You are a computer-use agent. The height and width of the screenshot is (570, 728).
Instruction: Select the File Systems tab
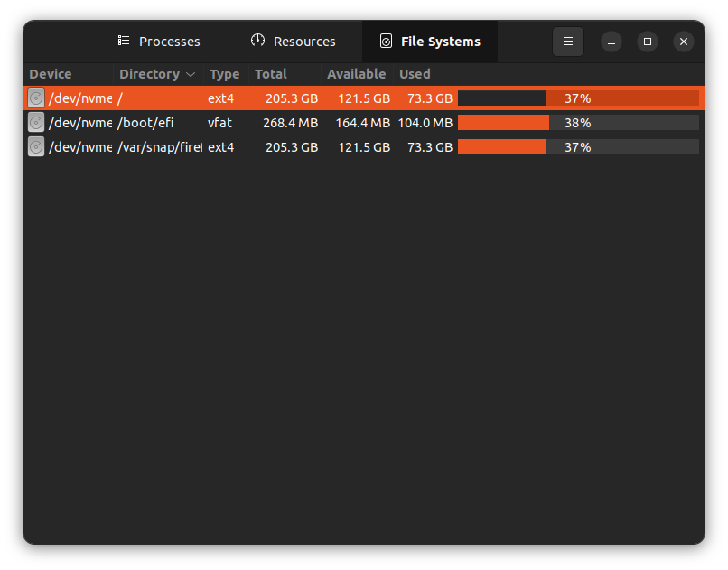point(430,42)
